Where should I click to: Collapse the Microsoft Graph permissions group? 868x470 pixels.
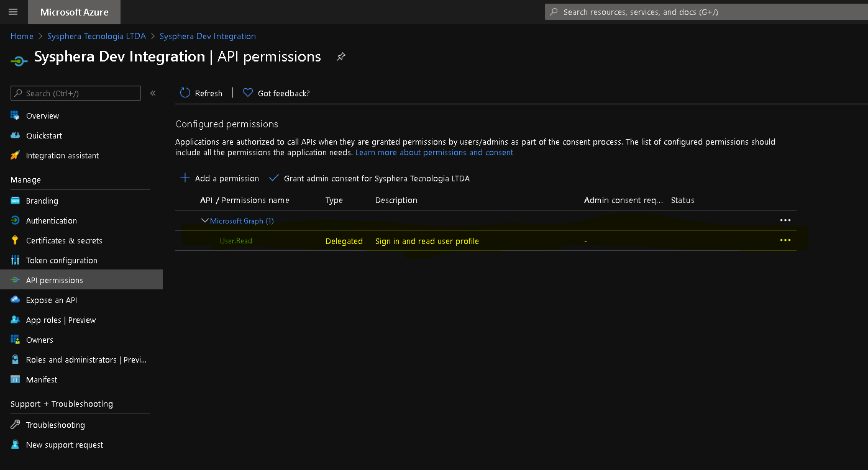tap(204, 220)
